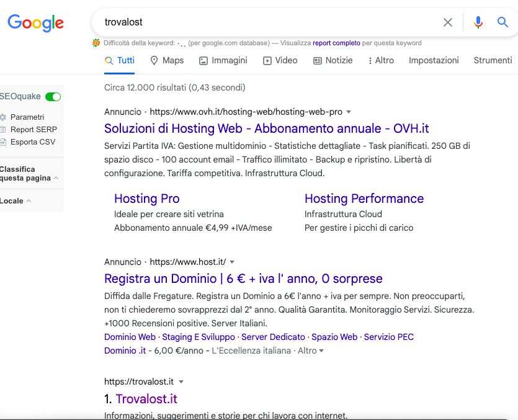
Task: Click the https://www.host.it/ URL text
Action: point(187,262)
